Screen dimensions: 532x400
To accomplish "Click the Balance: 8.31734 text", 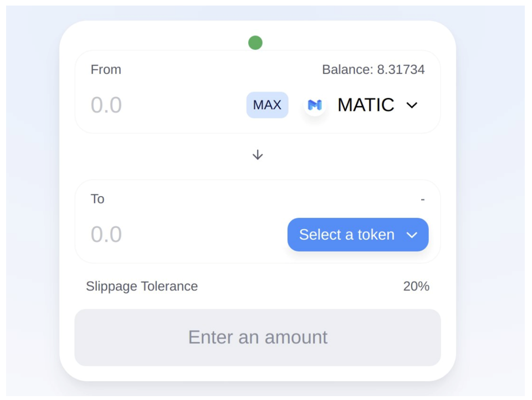I will click(373, 70).
